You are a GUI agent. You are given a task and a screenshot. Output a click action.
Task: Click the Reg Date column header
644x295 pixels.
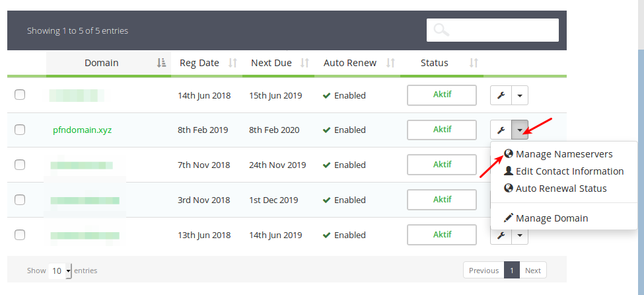point(207,63)
